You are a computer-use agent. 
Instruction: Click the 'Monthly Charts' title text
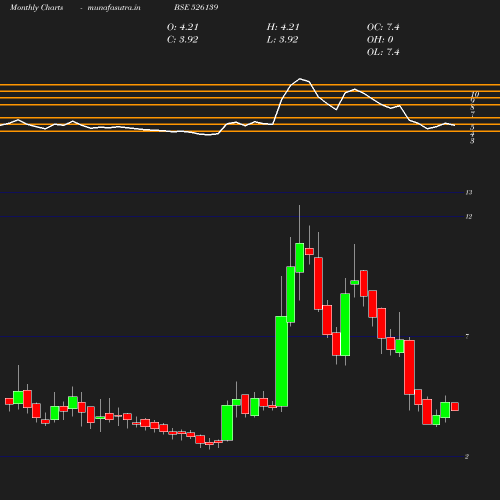[36, 7]
